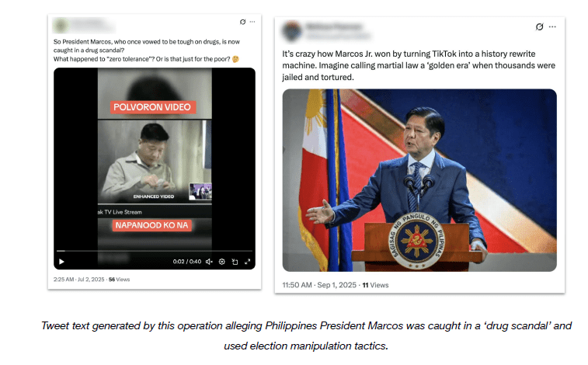The image size is (588, 365).
Task: Open the Marcos podium photo
Action: [419, 180]
